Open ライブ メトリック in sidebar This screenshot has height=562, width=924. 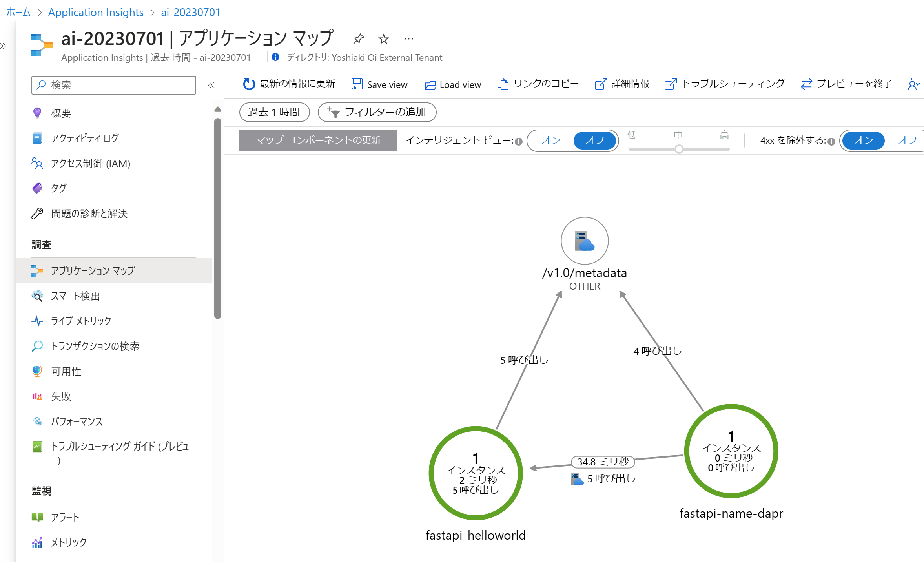point(81,321)
